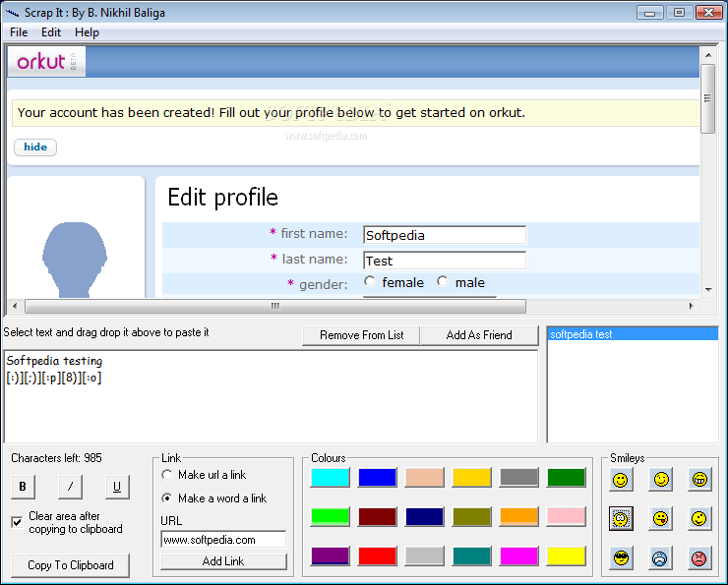Insert the big toothy grin smiley
The image size is (728, 585).
pos(699,479)
